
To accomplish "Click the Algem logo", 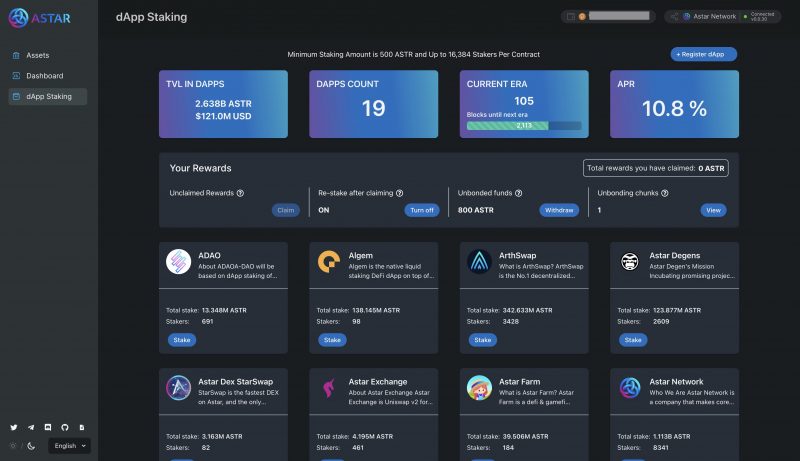I will coord(329,262).
